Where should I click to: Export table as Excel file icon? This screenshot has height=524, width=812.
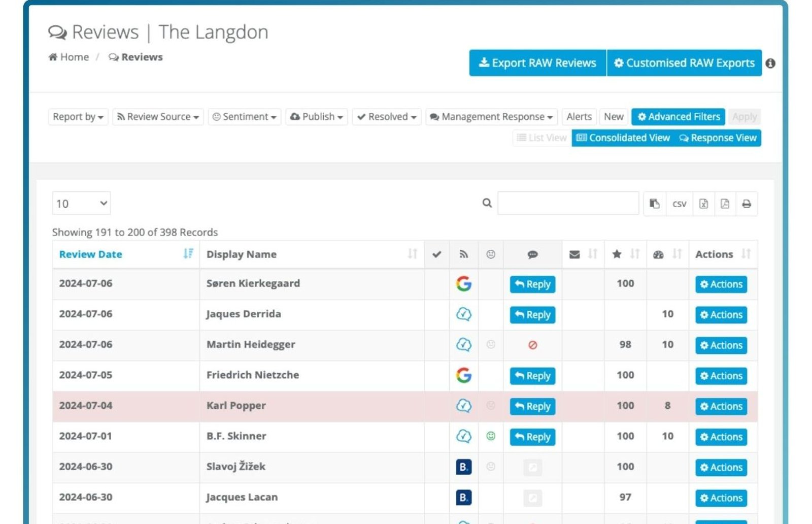click(703, 204)
